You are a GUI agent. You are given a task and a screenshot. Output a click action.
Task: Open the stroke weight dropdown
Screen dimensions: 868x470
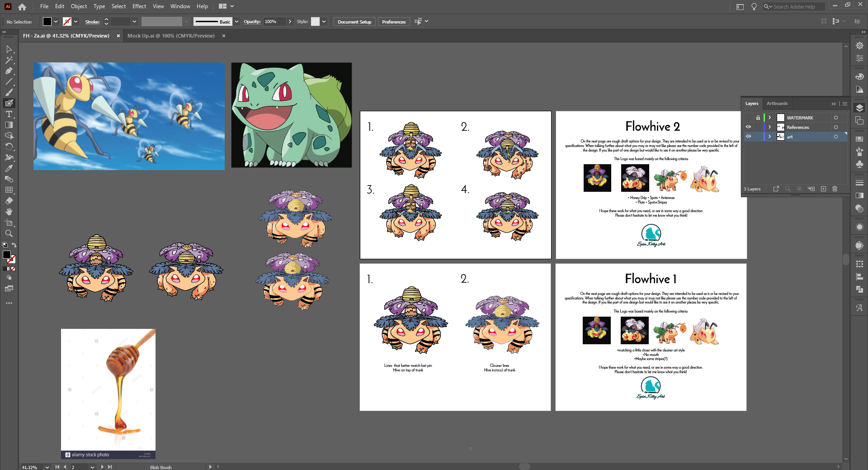(134, 22)
